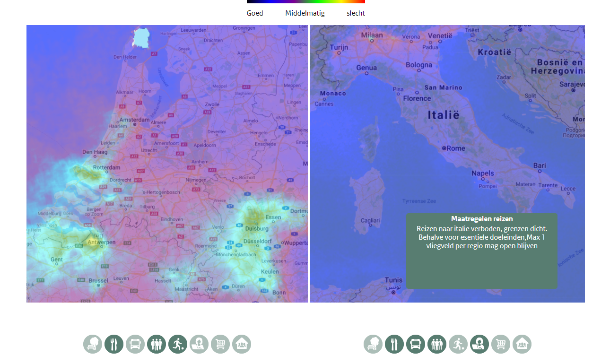
Task: Click Den Haag on the Netherlands map
Action: [94, 152]
